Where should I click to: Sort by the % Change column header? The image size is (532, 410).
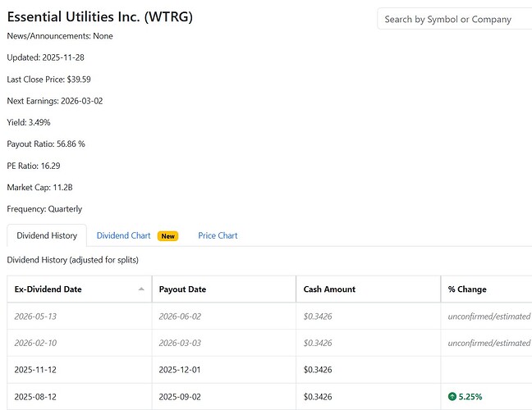467,289
